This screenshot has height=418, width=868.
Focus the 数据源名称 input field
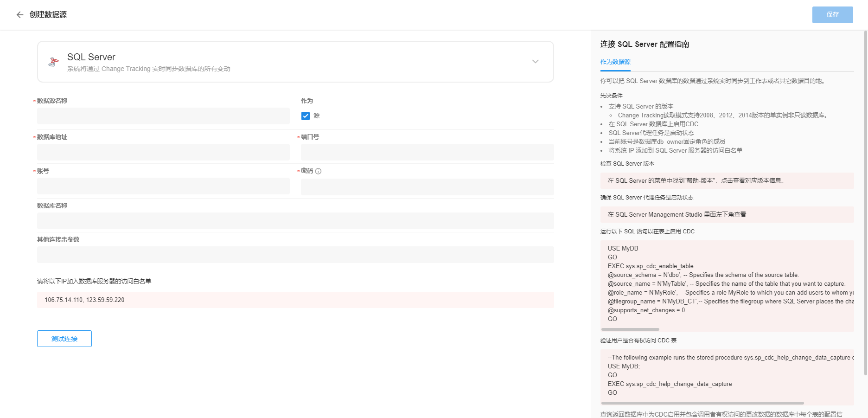[163, 116]
